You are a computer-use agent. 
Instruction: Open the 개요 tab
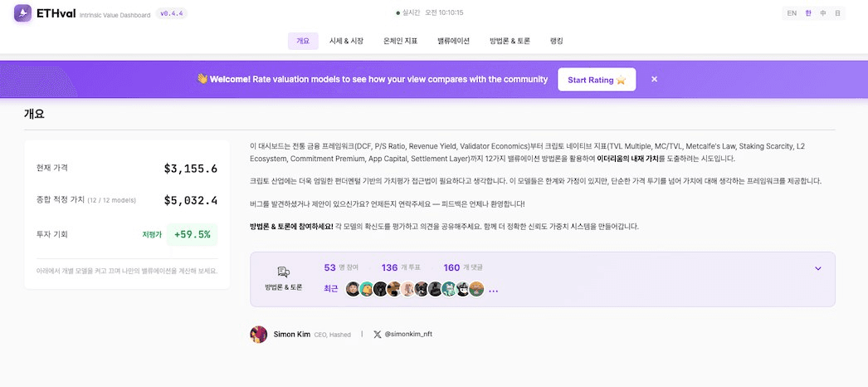coord(303,41)
